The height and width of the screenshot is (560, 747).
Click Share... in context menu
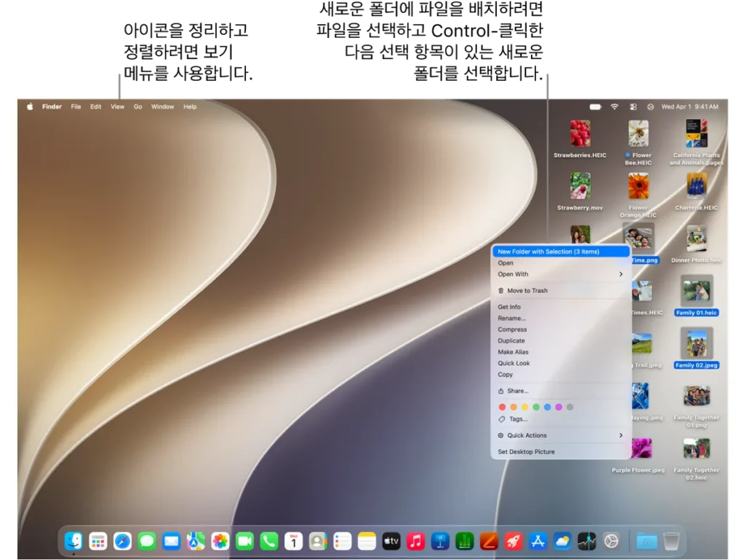(x=561, y=391)
